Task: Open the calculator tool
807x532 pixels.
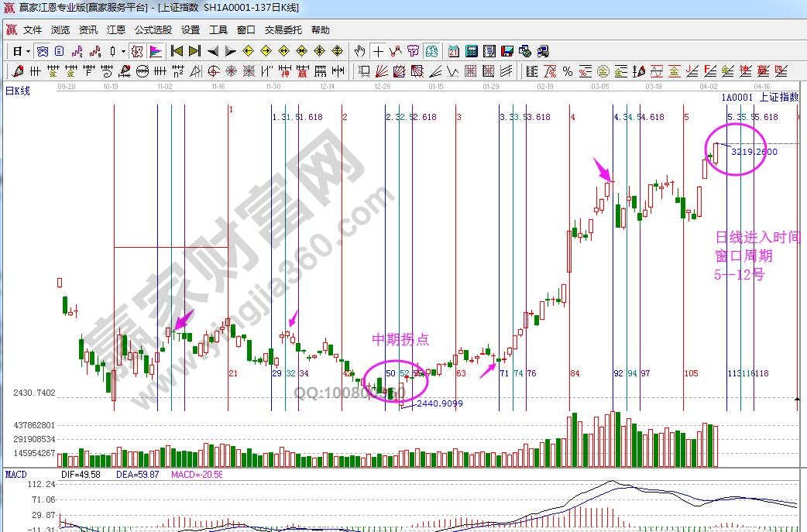Action: [471, 51]
